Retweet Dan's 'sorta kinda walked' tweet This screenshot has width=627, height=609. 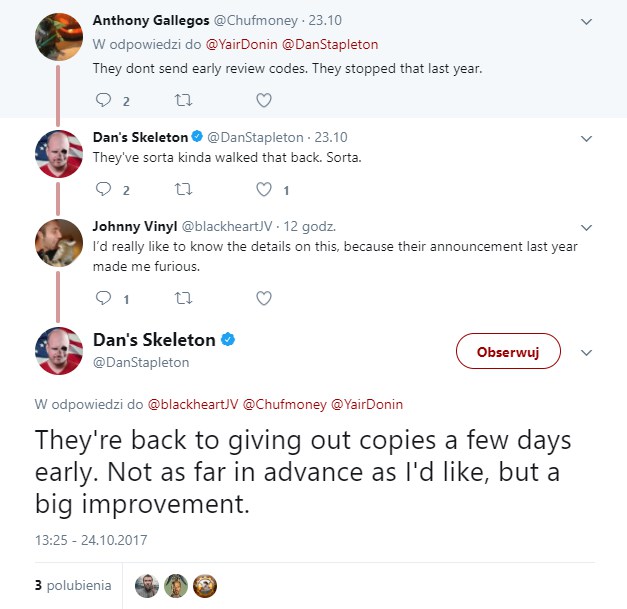[182, 189]
